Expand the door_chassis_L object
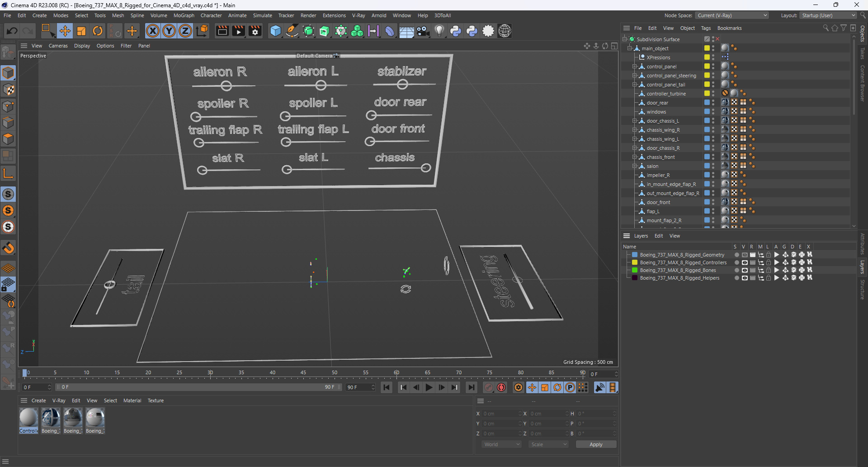 click(x=635, y=121)
